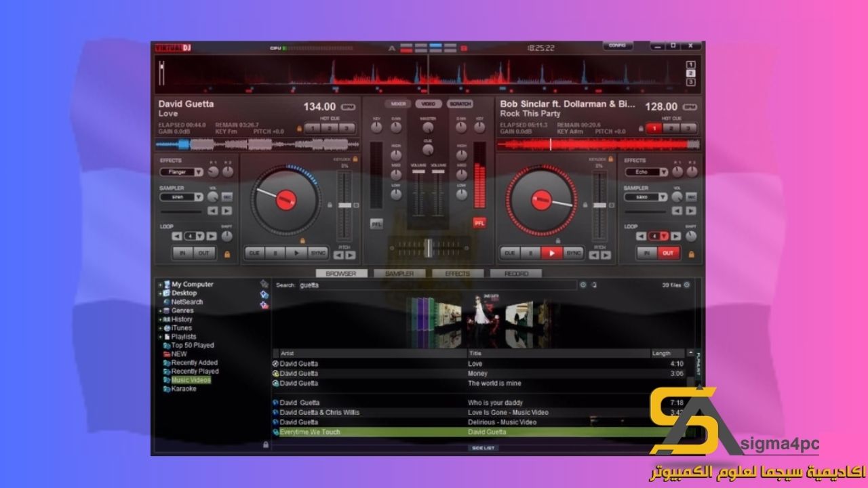
Task: Click the red folder shortcut icon beside NetSearch
Action: point(264,305)
